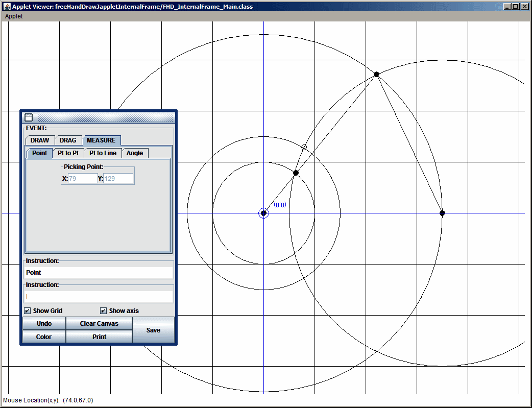Select the black point on the horizontal axis
The width and height of the screenshot is (532, 408).
point(442,213)
